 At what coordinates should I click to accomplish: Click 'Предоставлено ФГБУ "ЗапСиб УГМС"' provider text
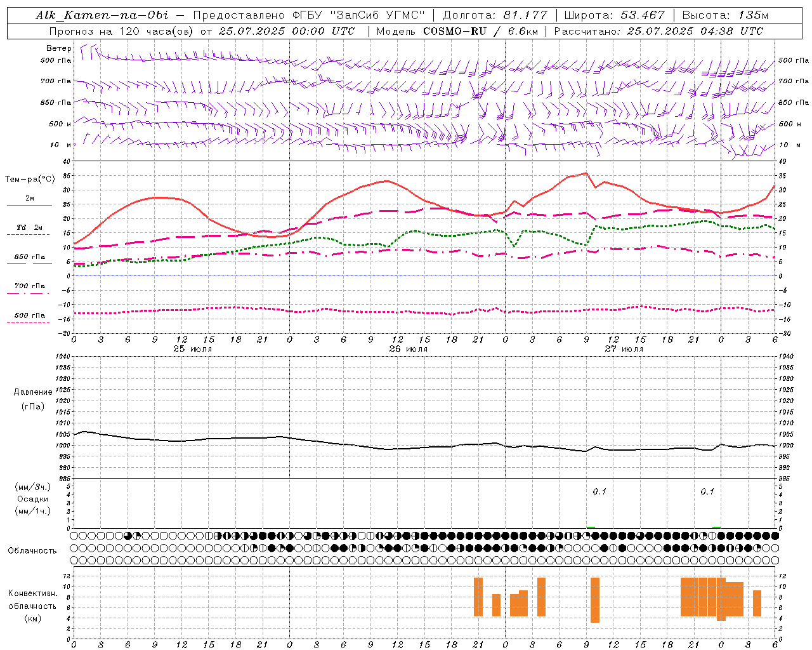click(309, 15)
